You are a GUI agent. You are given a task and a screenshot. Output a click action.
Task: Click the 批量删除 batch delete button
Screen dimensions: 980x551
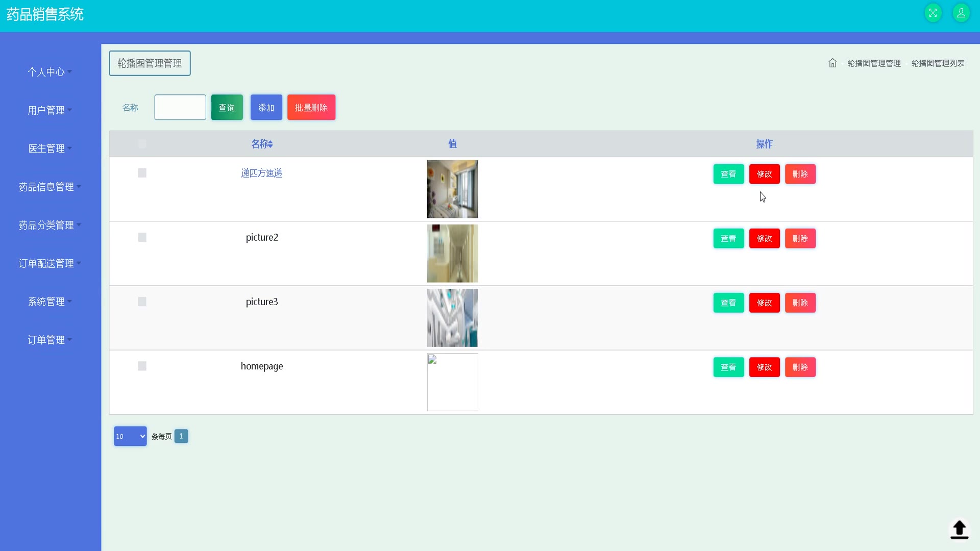(x=311, y=107)
